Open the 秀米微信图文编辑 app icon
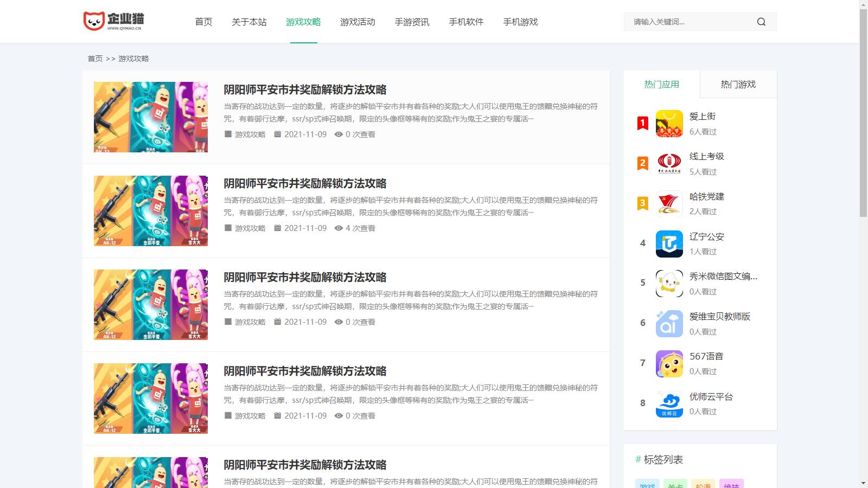This screenshot has height=488, width=868. tap(669, 283)
